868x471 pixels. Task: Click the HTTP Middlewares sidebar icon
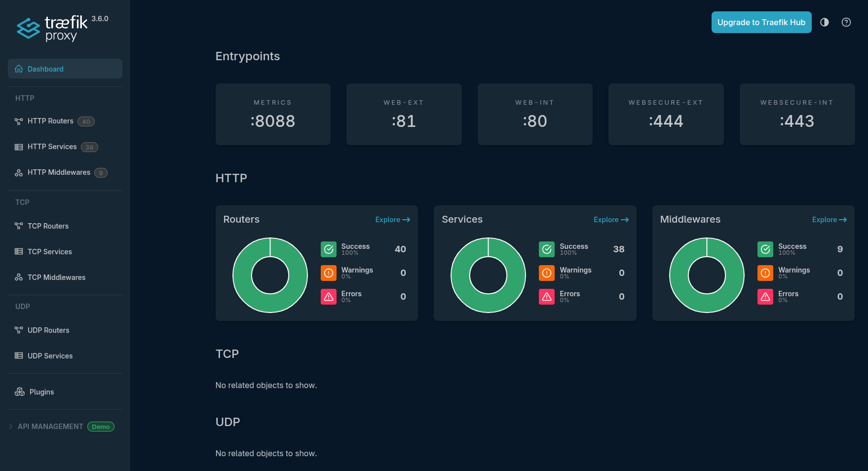(19, 173)
